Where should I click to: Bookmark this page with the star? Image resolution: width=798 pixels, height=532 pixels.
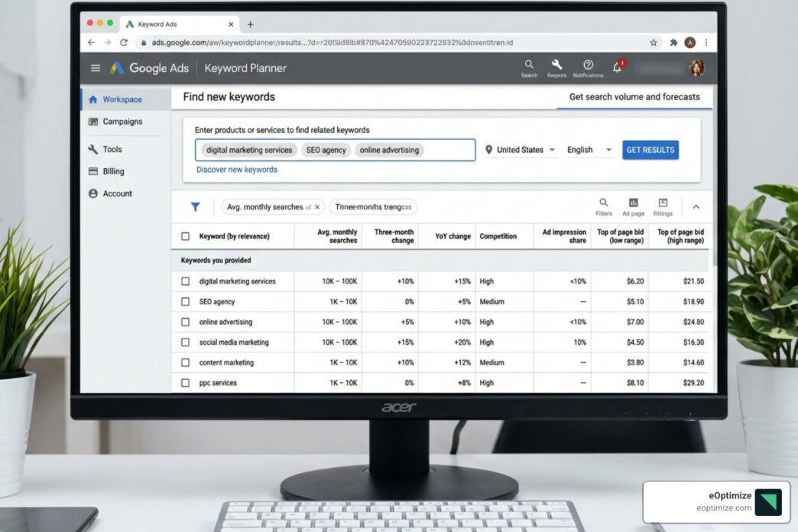[654, 43]
